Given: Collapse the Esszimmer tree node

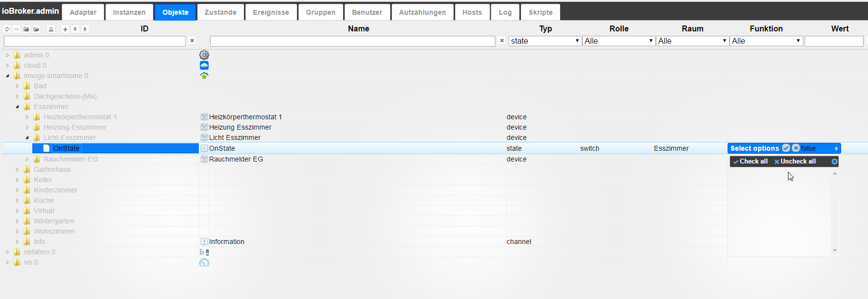Looking at the screenshot, I should tap(17, 107).
